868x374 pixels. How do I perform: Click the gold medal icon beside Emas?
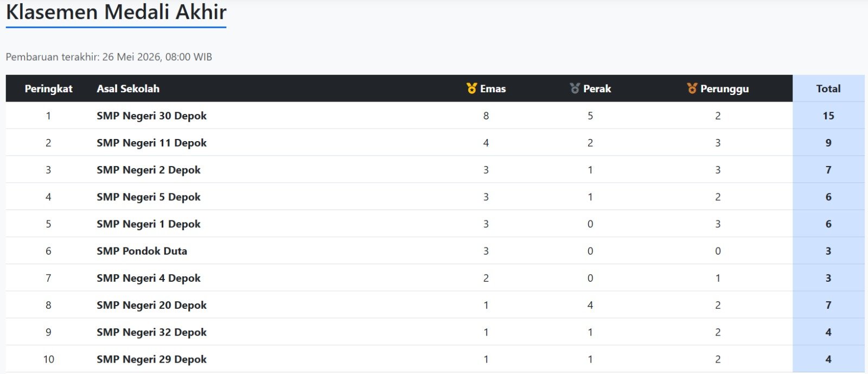tap(472, 88)
